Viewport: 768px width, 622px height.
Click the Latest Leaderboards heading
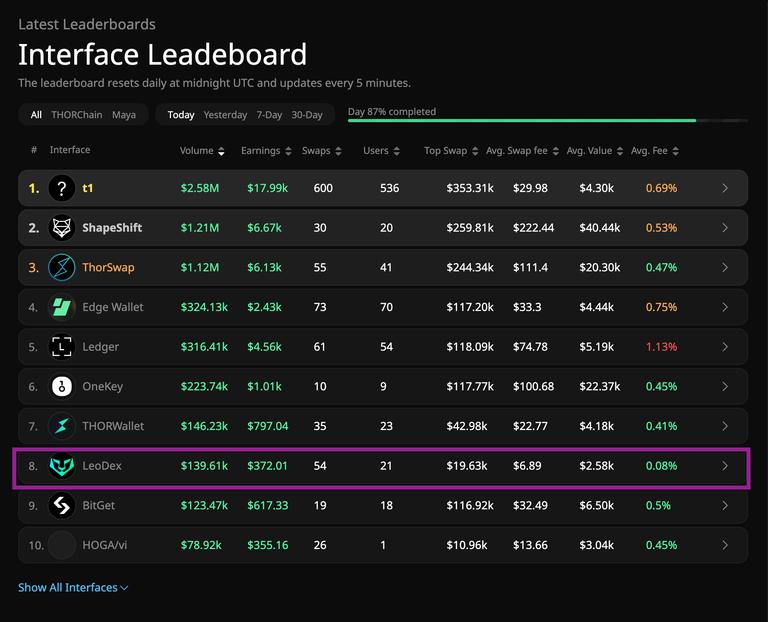pos(87,24)
